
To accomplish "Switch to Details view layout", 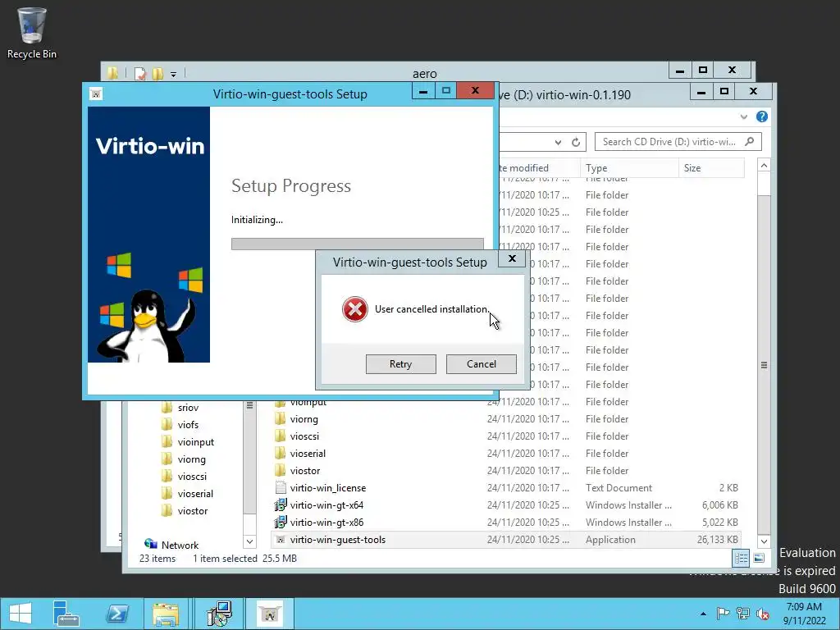I will (741, 559).
